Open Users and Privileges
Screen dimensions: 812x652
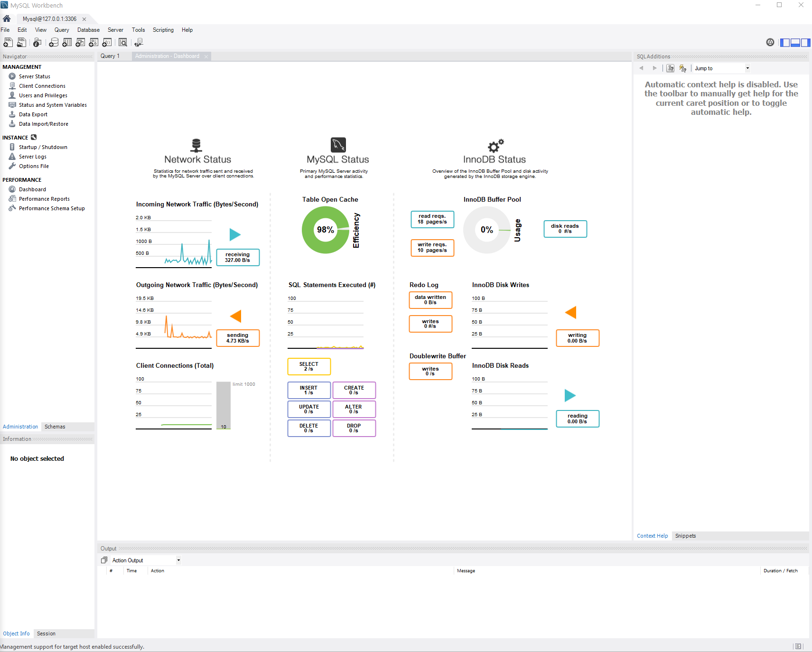pos(43,95)
